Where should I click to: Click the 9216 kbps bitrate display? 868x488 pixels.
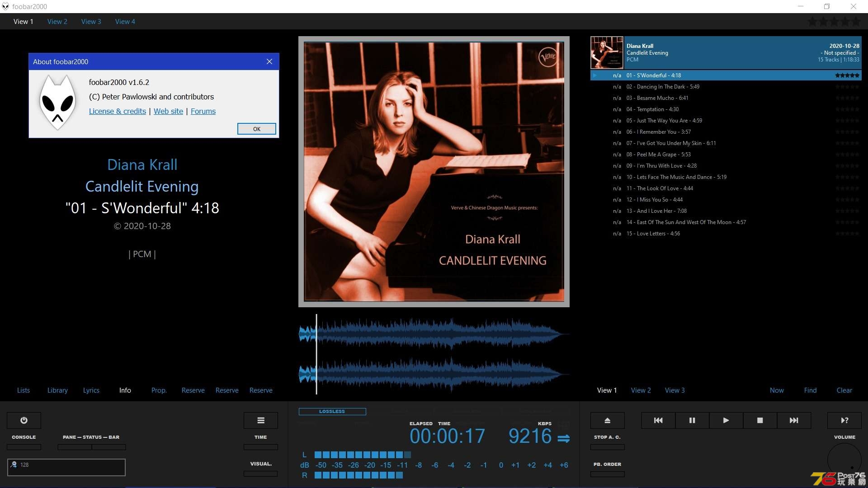point(530,436)
